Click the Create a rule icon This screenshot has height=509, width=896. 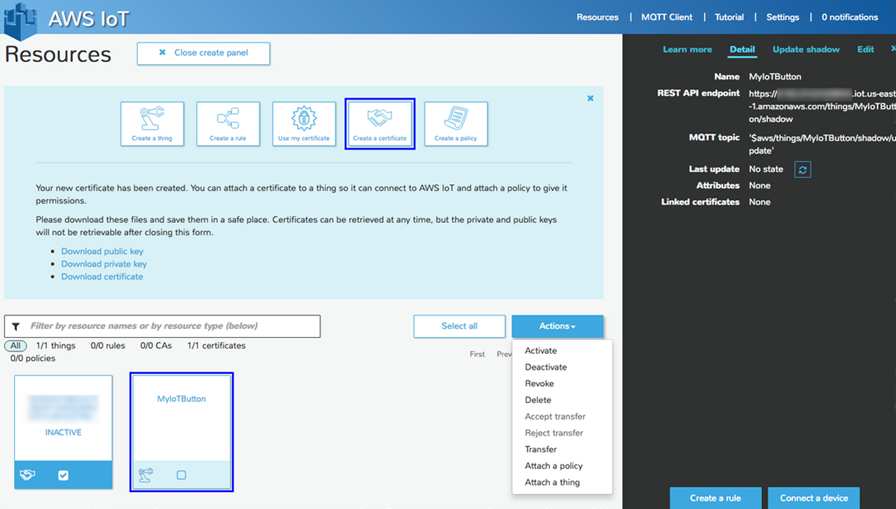tap(228, 124)
